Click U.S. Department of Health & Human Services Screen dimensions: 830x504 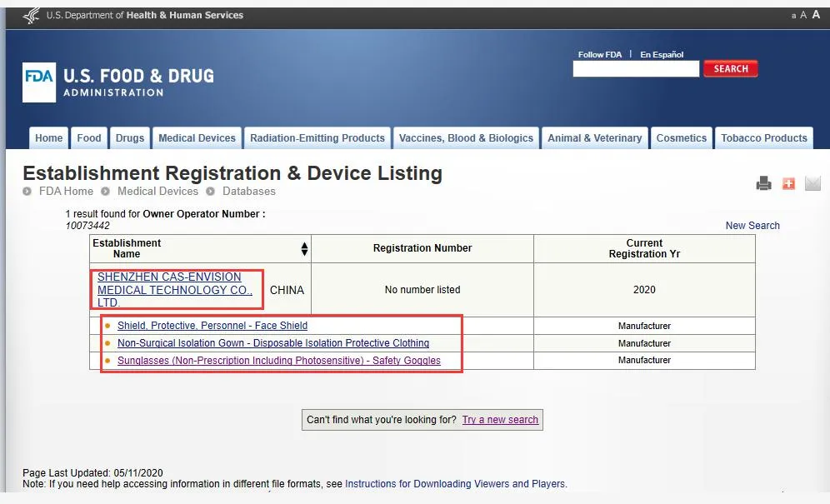(144, 15)
